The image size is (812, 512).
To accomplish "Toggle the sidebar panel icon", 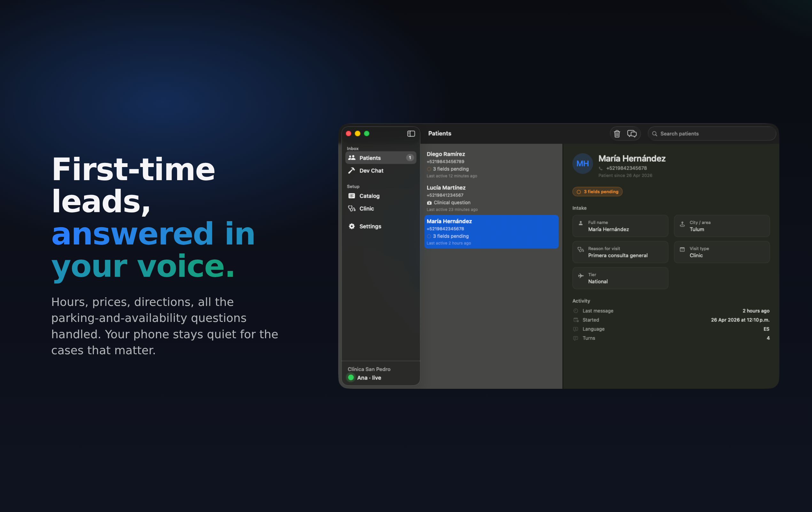I will 411,134.
